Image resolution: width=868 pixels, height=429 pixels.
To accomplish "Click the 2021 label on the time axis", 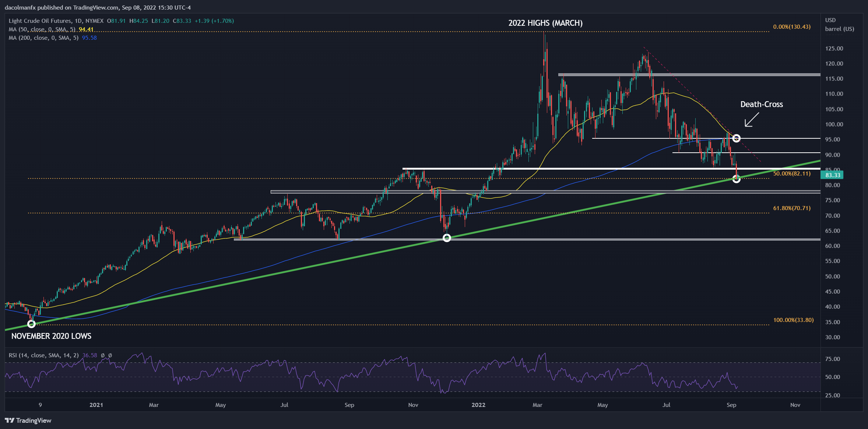I will [x=96, y=405].
